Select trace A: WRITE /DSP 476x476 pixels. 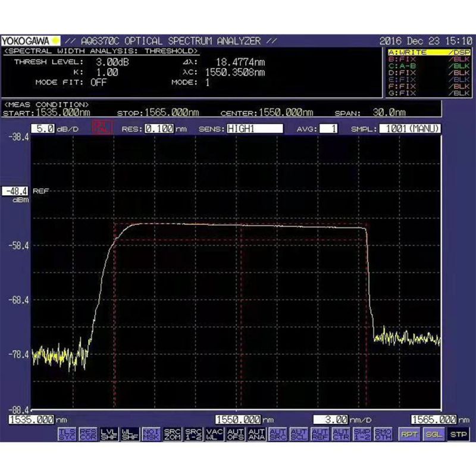pos(429,52)
